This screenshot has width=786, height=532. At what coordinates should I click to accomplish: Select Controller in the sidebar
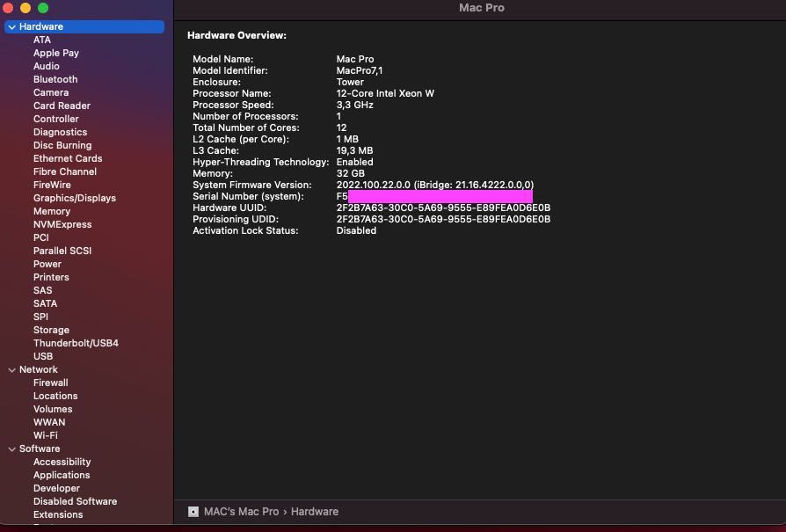[x=56, y=119]
